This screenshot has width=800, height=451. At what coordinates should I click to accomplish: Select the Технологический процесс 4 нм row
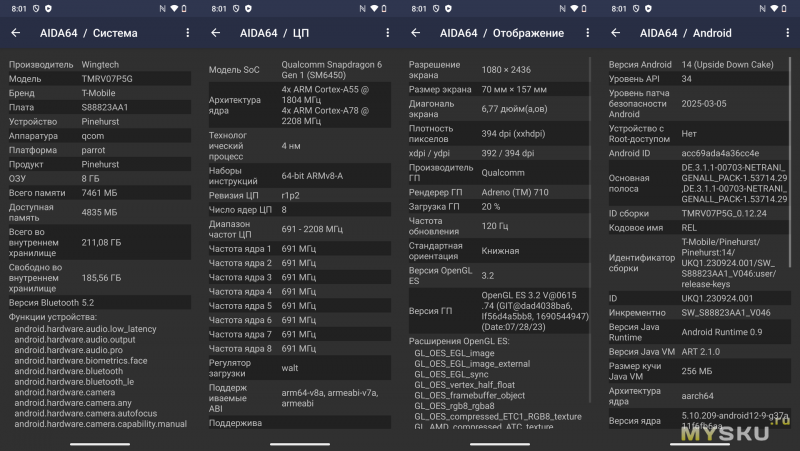pos(299,146)
